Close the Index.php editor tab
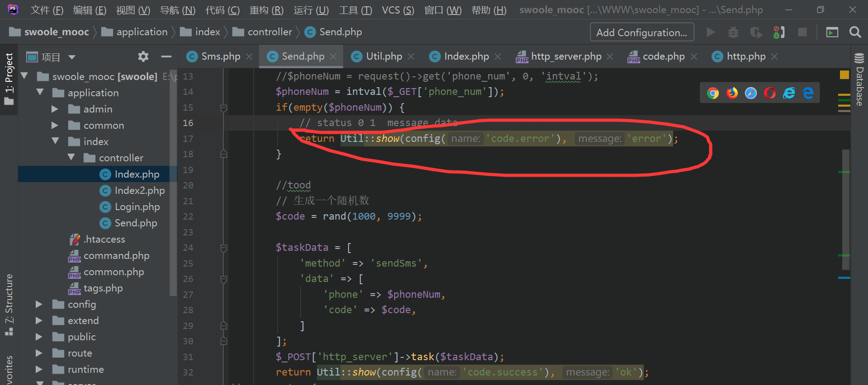868x385 pixels. pos(498,56)
